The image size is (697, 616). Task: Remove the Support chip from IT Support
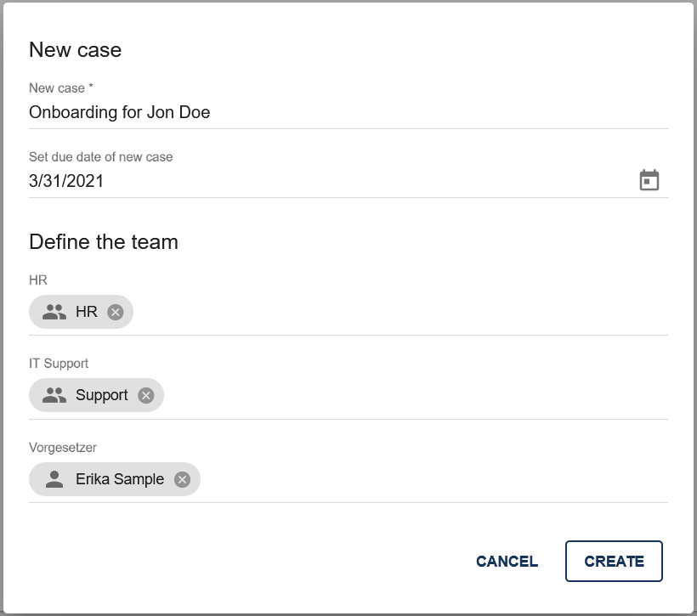point(144,395)
